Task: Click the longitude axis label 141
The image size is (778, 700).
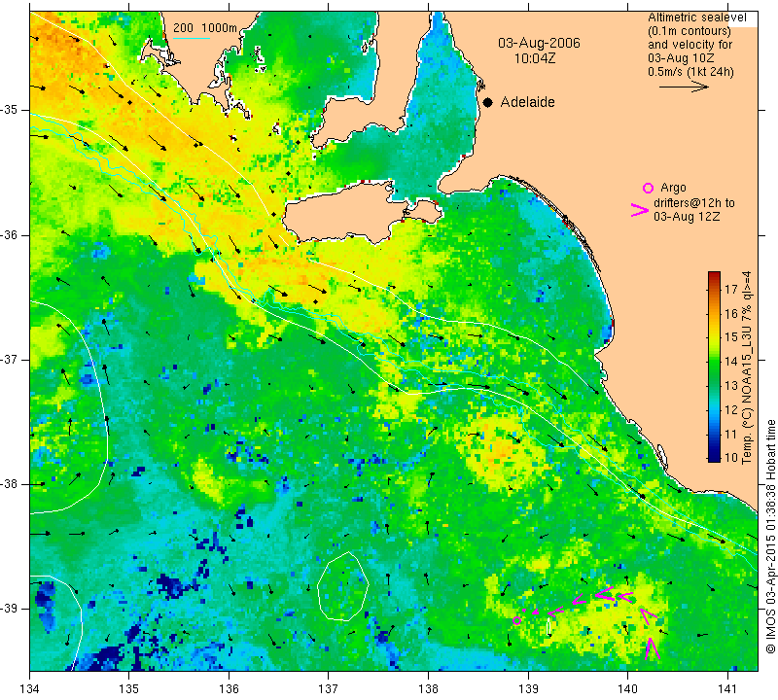Action: 727,688
